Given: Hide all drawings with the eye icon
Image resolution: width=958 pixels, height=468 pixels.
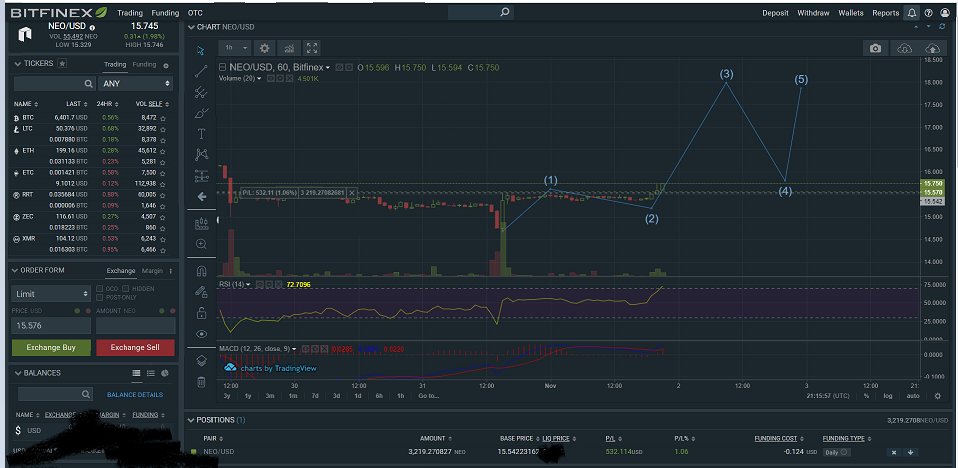Looking at the screenshot, I should (201, 334).
